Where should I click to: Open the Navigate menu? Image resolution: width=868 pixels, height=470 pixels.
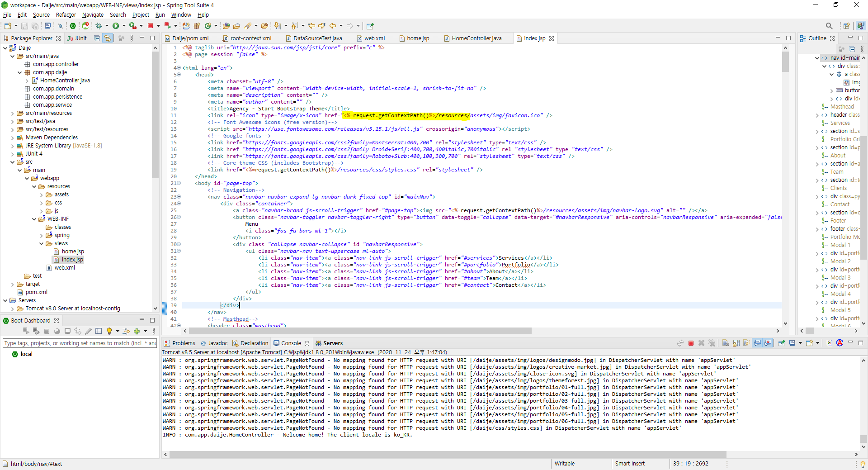coord(93,15)
